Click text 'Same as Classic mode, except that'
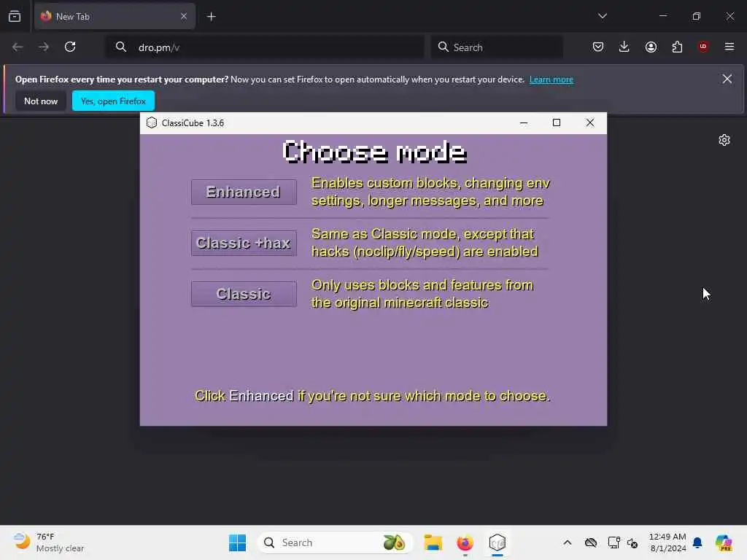The image size is (747, 560). 422,234
